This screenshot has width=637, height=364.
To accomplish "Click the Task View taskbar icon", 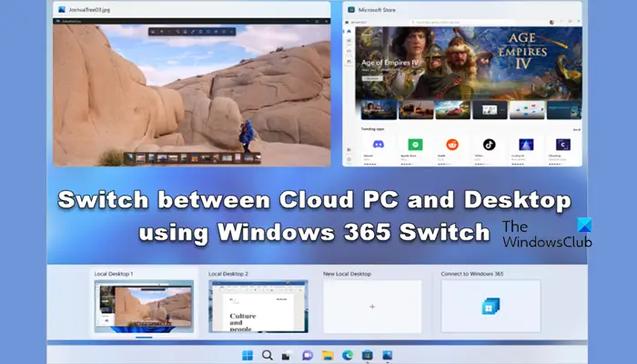I will 287,356.
